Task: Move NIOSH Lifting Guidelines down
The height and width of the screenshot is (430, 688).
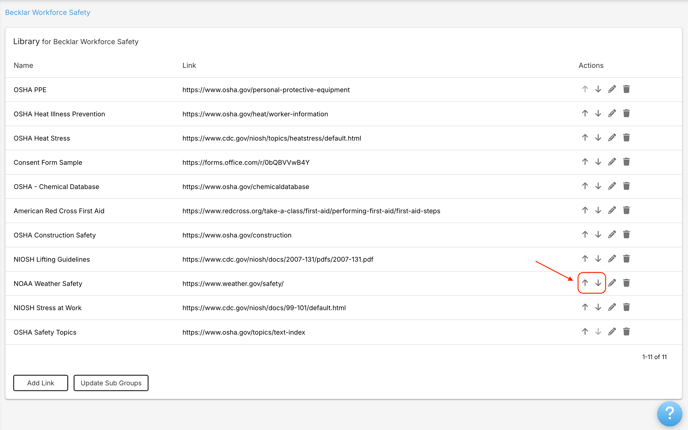Action: pos(598,258)
